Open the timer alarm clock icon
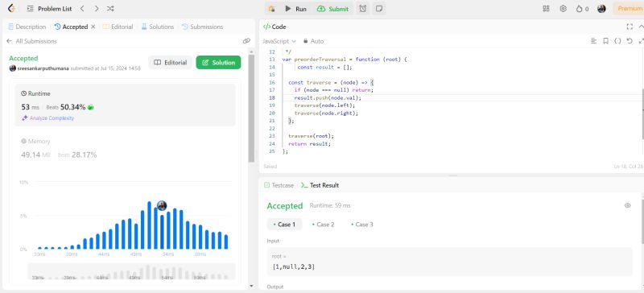Viewport: 644px width, 293px height. pyautogui.click(x=363, y=9)
